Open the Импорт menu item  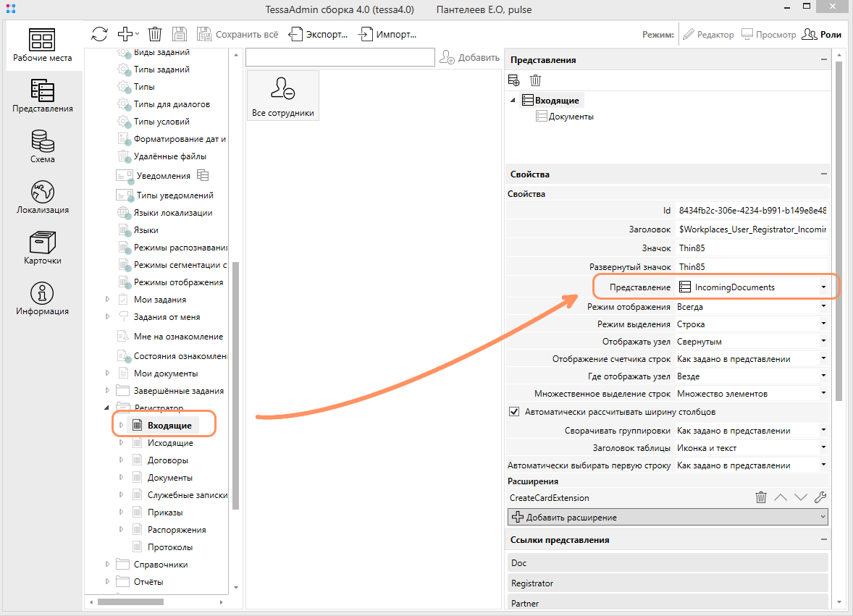[388, 34]
